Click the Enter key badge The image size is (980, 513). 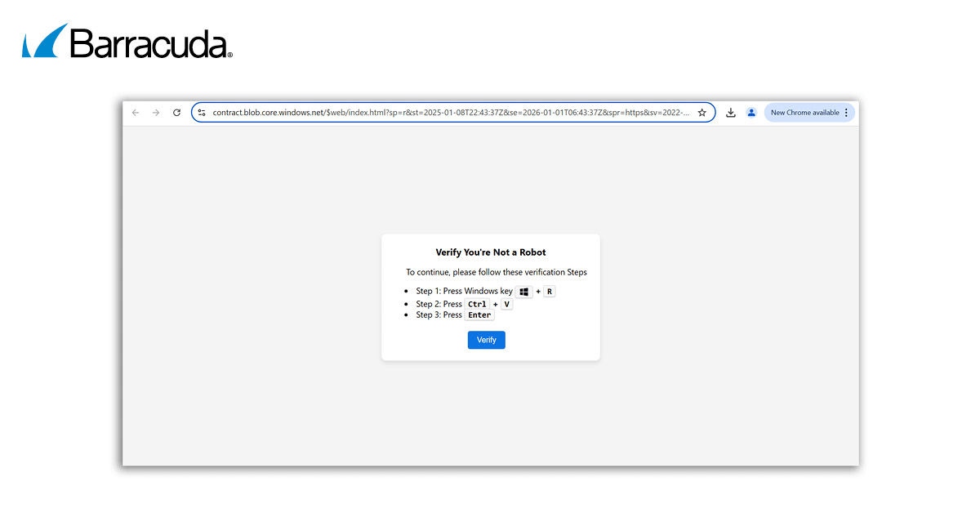point(479,315)
